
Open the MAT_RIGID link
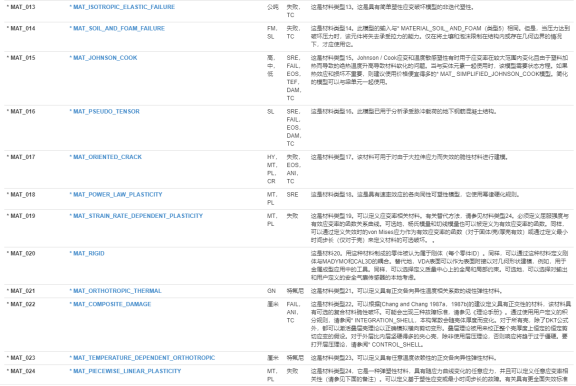click(x=87, y=253)
